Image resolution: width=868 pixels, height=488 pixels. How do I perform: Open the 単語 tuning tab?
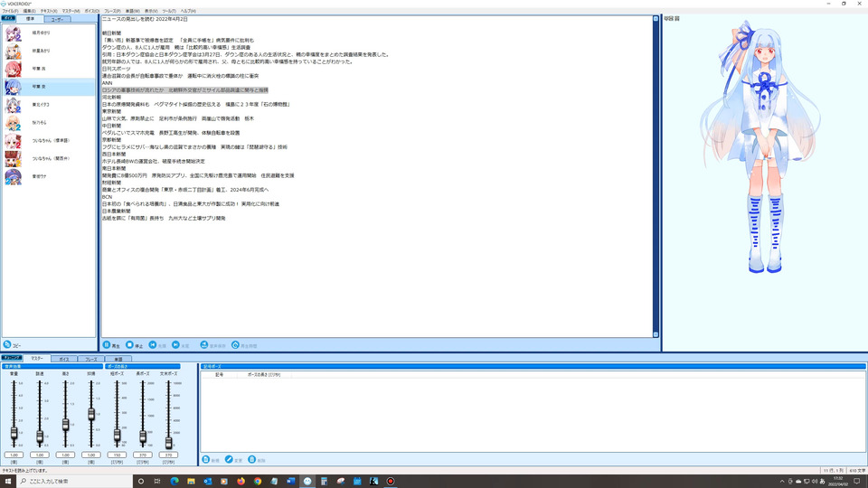point(118,359)
